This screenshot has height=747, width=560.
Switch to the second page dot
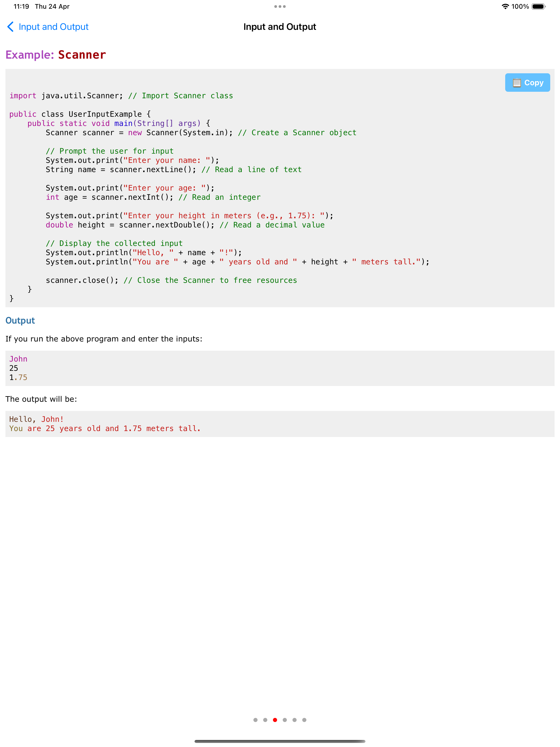[265, 720]
